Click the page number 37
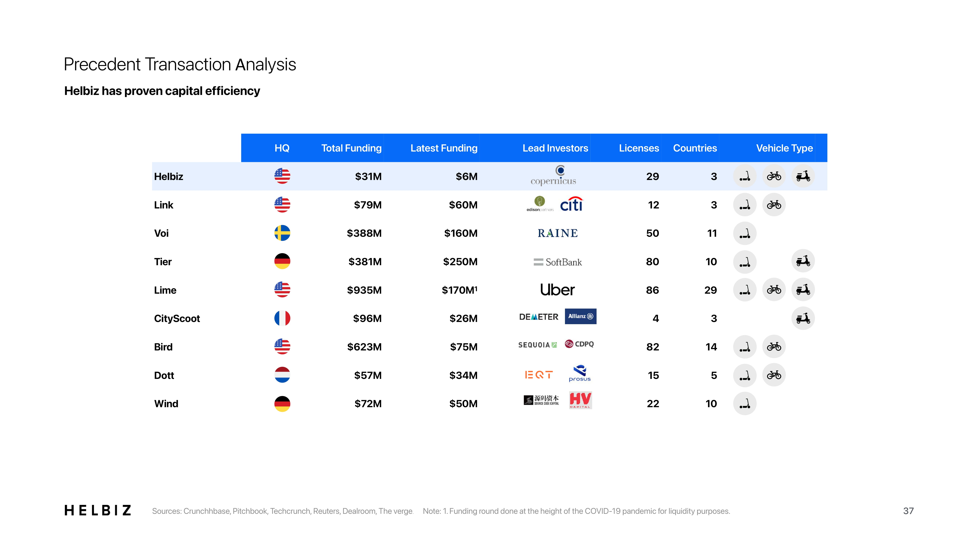The width and height of the screenshot is (980, 551). [x=908, y=511]
